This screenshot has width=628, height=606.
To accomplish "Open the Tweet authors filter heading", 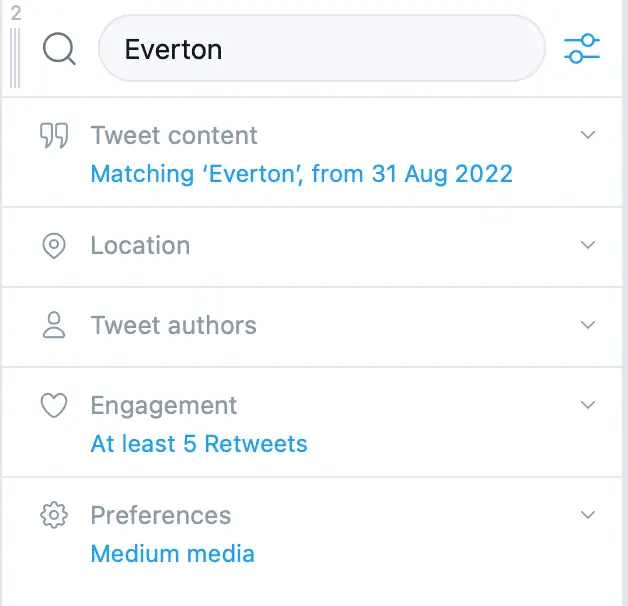I will 173,325.
